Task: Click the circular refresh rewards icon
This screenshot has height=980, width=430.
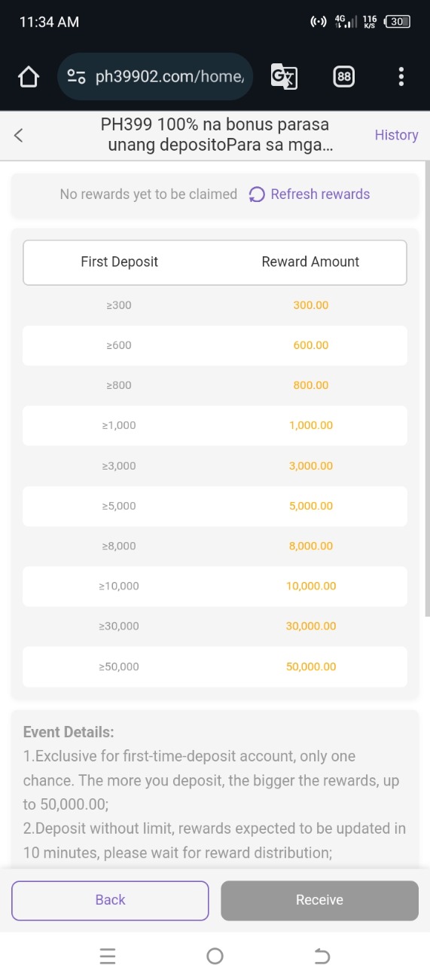Action: click(x=257, y=194)
